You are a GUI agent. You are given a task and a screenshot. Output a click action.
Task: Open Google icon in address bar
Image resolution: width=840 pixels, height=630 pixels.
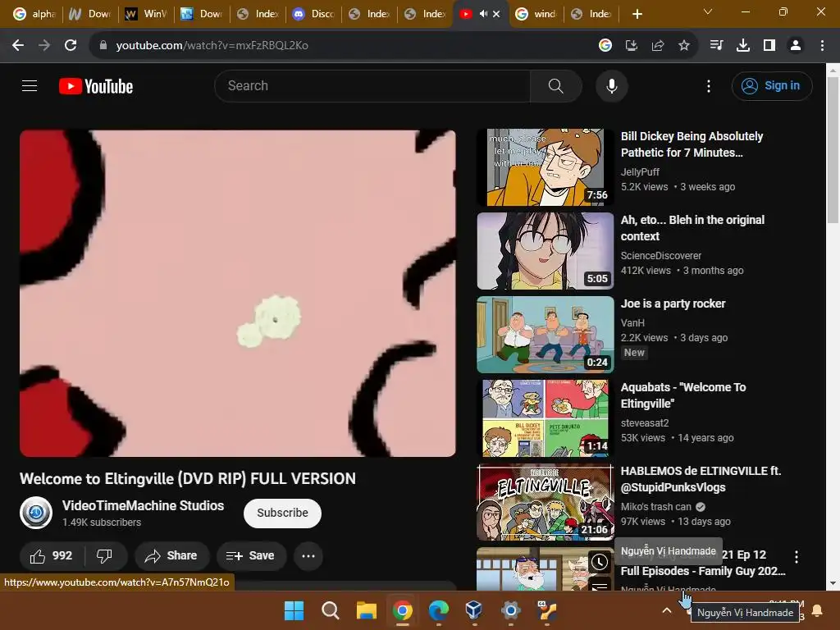tap(605, 46)
